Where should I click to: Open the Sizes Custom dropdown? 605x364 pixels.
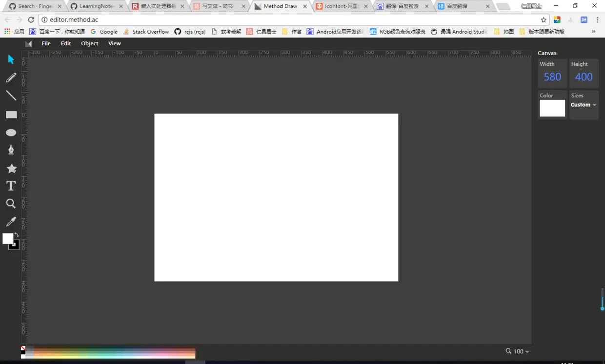584,105
